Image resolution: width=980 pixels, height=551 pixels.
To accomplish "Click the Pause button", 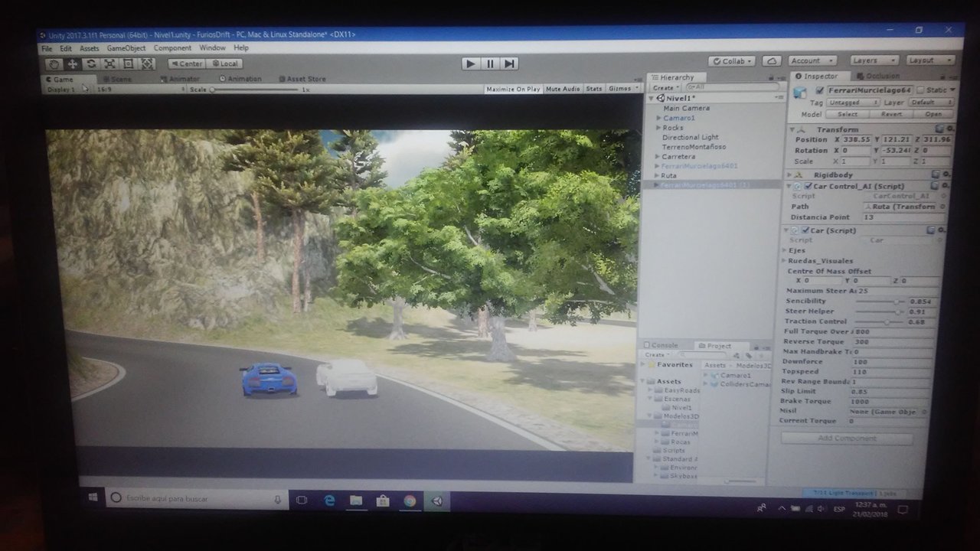I will click(490, 64).
